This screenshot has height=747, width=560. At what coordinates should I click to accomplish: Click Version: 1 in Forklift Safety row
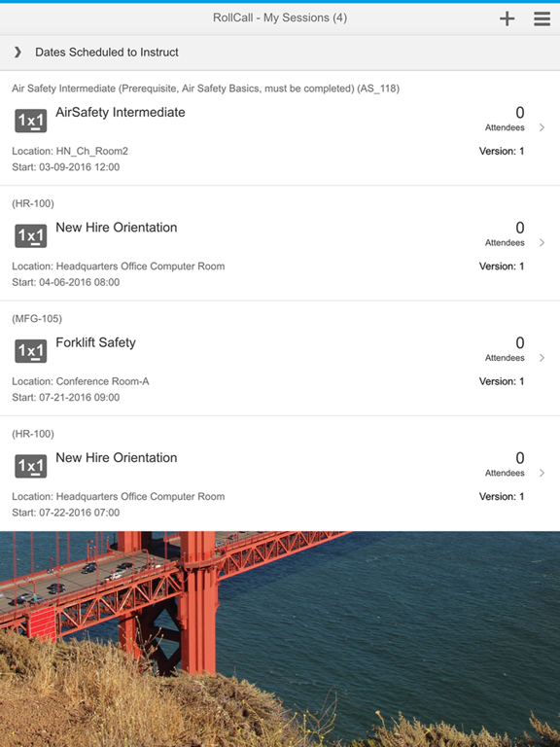click(502, 381)
